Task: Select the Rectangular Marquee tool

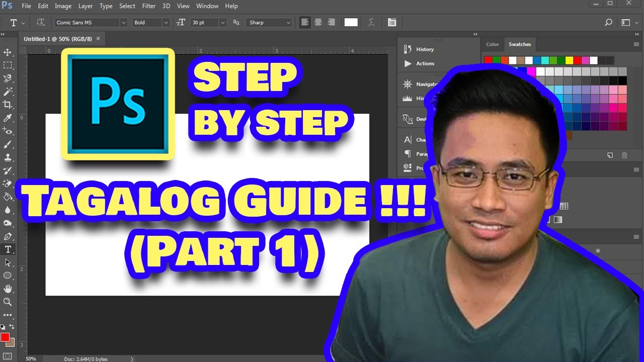Action: [x=8, y=65]
